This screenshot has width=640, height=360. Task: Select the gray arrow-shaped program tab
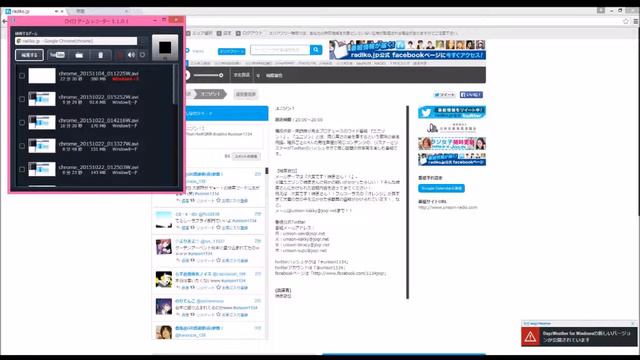coord(210,94)
